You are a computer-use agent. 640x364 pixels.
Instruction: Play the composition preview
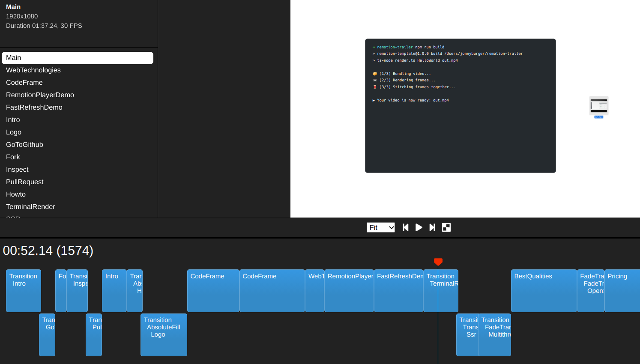click(x=419, y=227)
